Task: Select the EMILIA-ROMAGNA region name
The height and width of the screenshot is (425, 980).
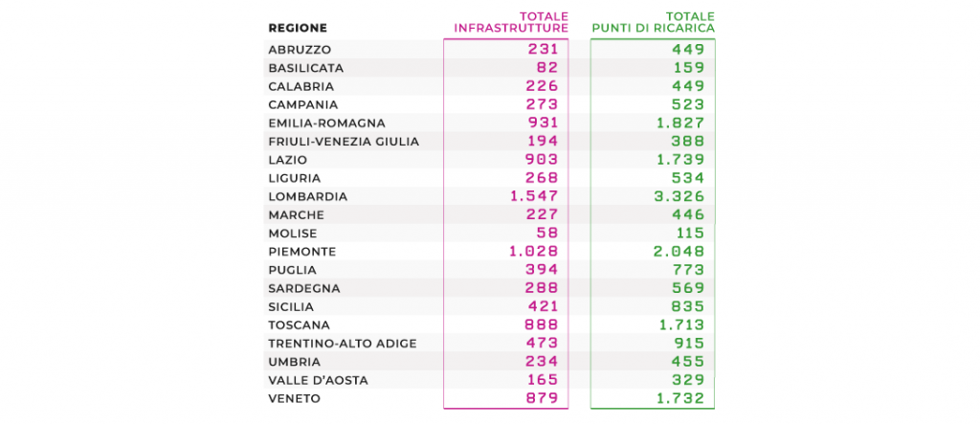Action: (x=327, y=123)
